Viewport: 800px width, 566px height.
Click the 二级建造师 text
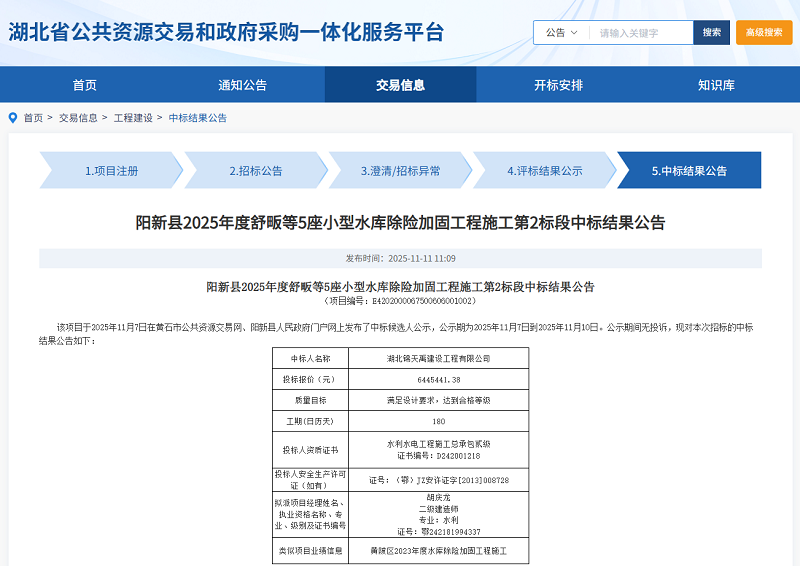pyautogui.click(x=438, y=509)
